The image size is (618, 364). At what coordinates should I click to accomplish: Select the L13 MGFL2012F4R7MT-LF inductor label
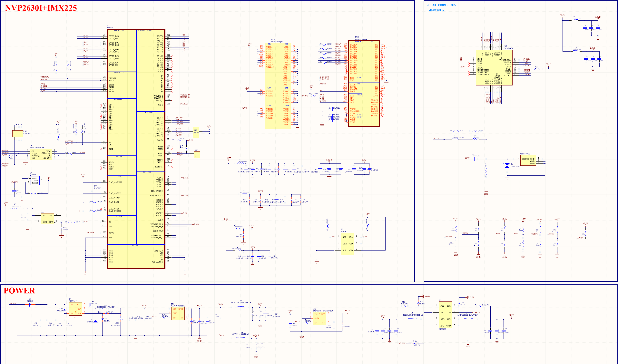(x=241, y=302)
